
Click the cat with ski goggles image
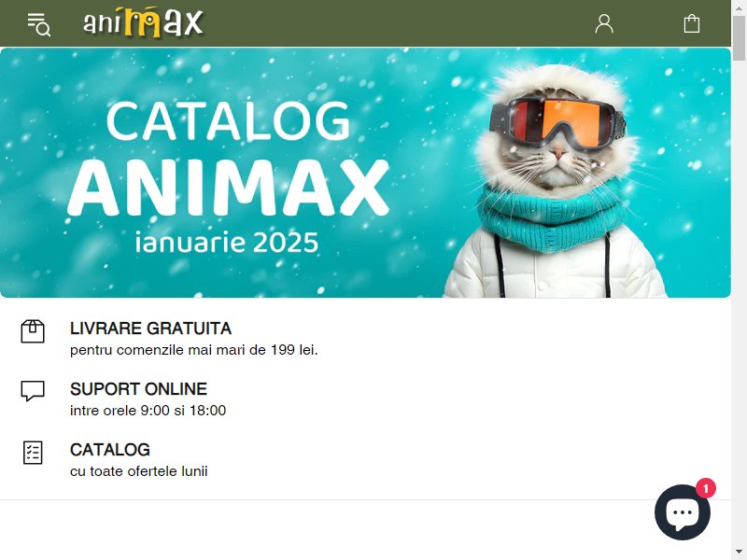[x=557, y=181]
